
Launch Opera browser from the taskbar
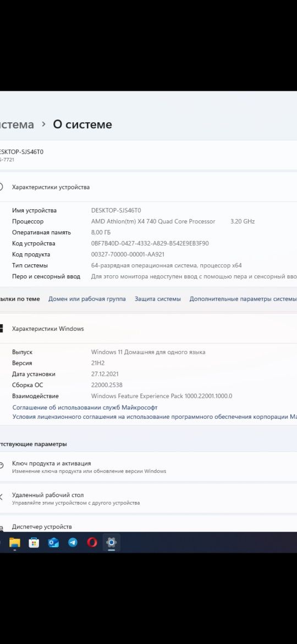tap(92, 543)
